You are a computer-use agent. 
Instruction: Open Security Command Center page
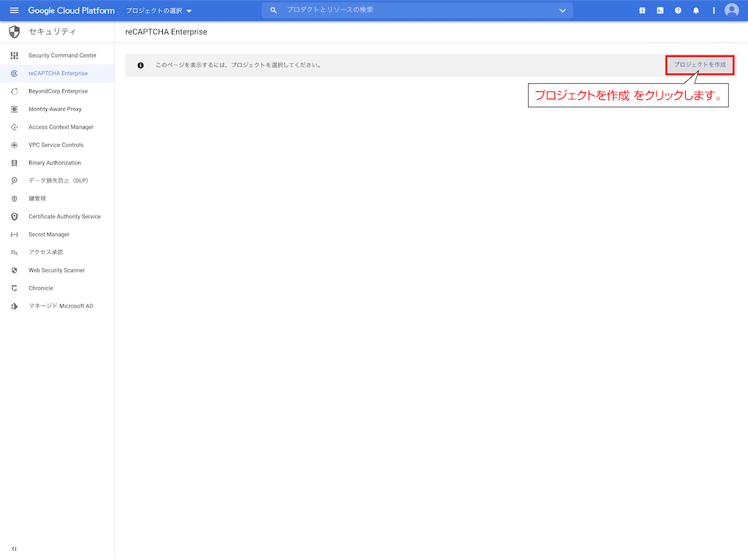[63, 55]
